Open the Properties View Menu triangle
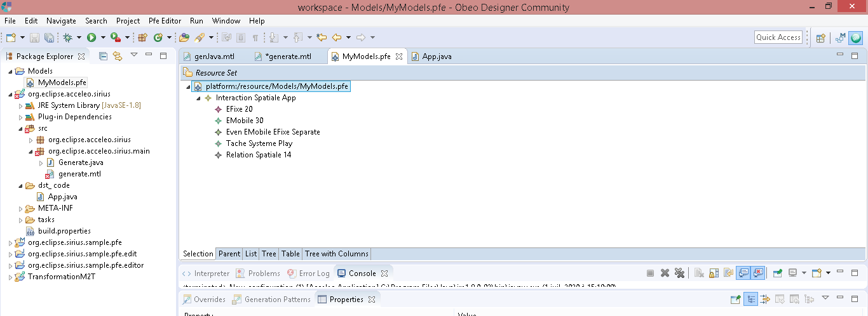 click(825, 298)
